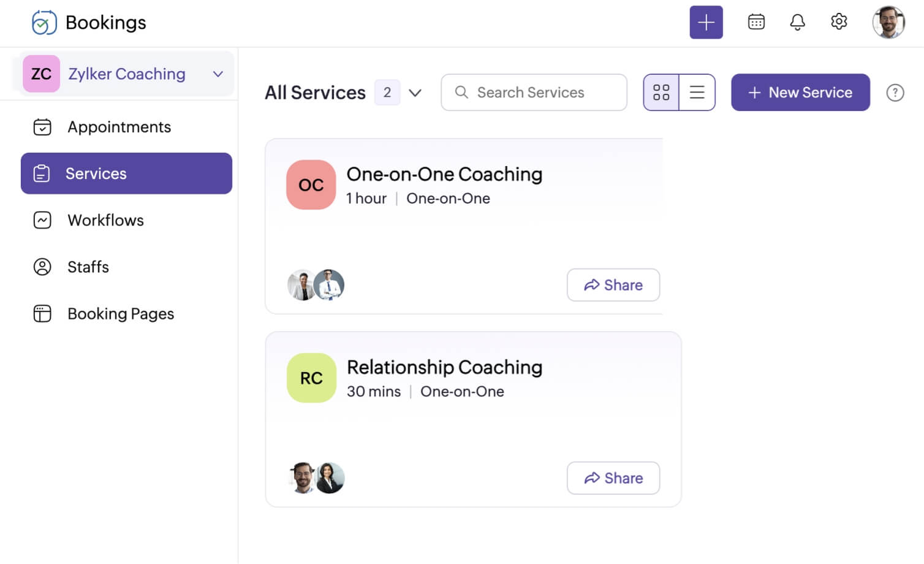Click the Staffs sidebar icon
This screenshot has height=564, width=924.
tap(42, 267)
